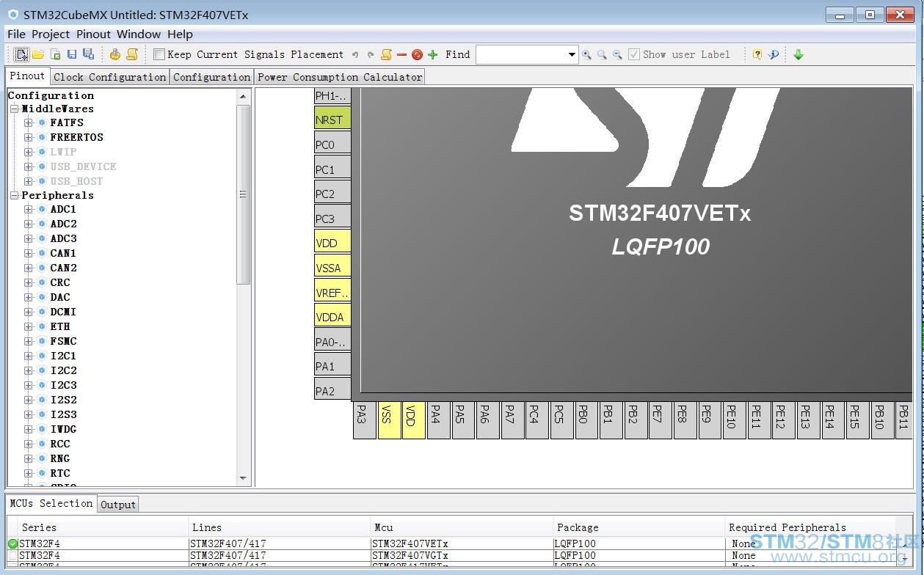Switch to the Clock Configuration tab
The width and height of the screenshot is (924, 575).
[x=110, y=77]
